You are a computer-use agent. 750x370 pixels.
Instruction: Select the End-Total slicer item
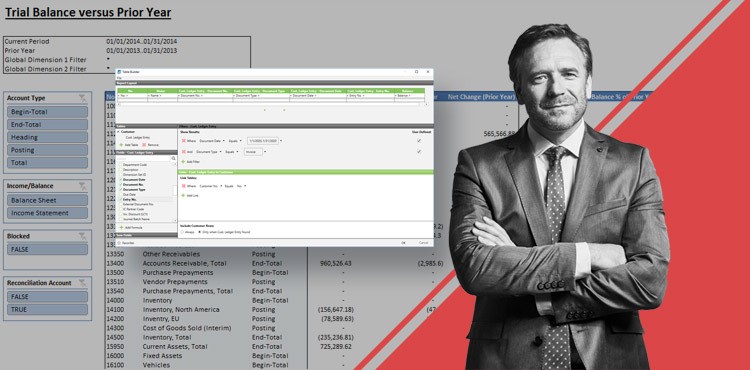(47, 124)
